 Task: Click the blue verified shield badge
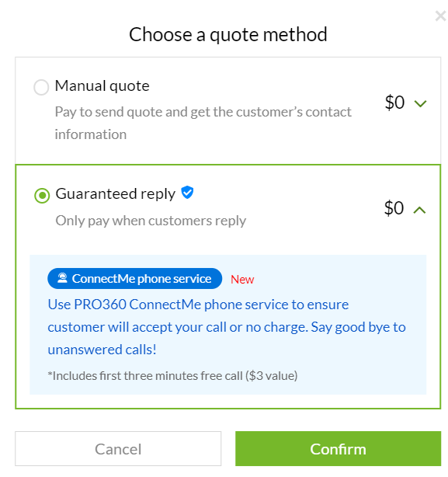[x=187, y=192]
